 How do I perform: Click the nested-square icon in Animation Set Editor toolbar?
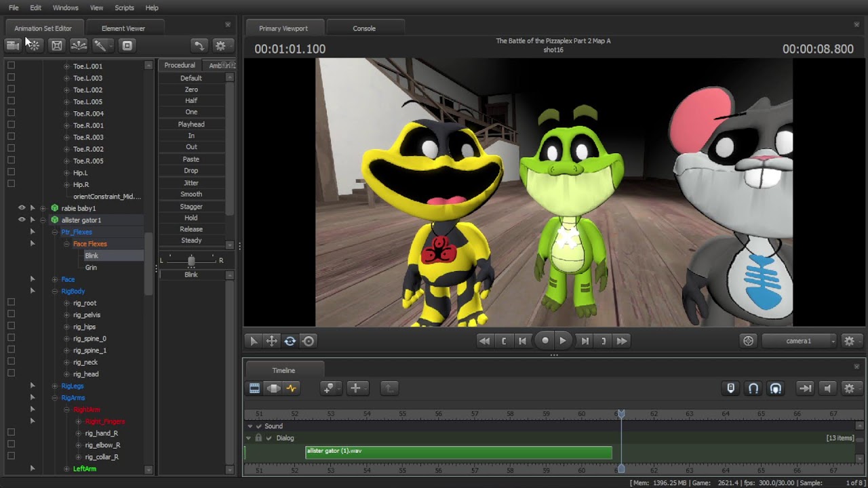(x=127, y=45)
